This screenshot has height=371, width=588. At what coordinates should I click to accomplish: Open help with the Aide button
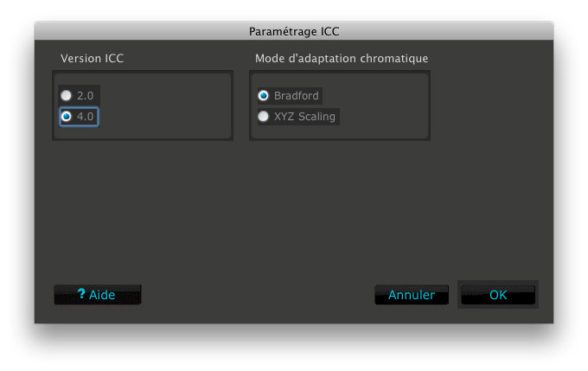click(x=98, y=295)
